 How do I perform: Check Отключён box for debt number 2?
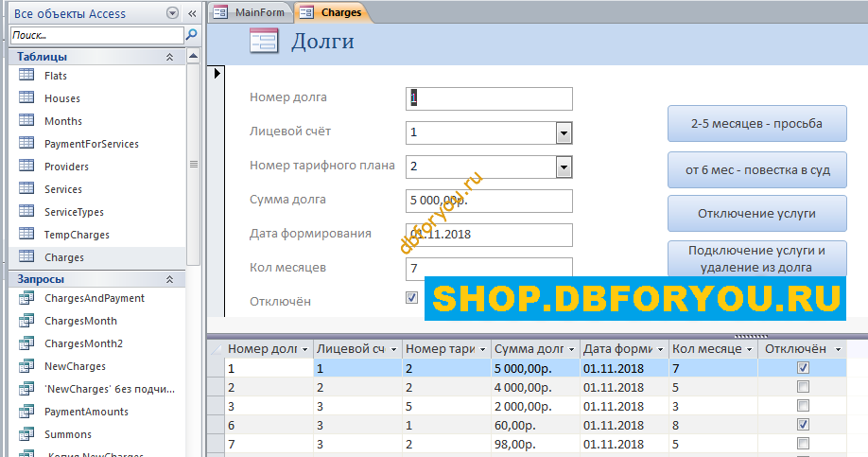pyautogui.click(x=803, y=386)
